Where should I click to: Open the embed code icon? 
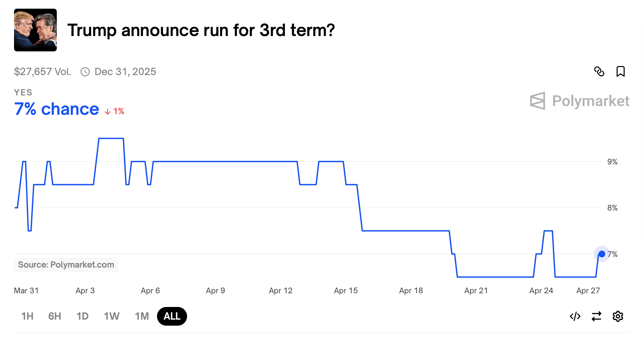coord(575,316)
